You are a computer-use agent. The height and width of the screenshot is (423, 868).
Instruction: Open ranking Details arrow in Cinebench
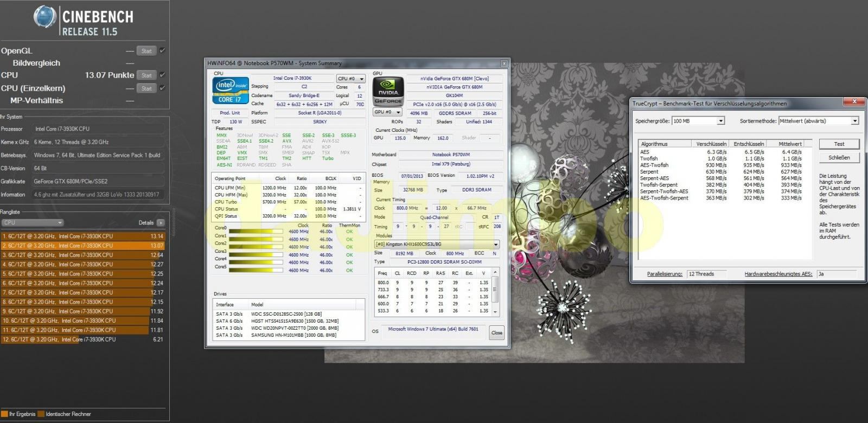tap(161, 223)
